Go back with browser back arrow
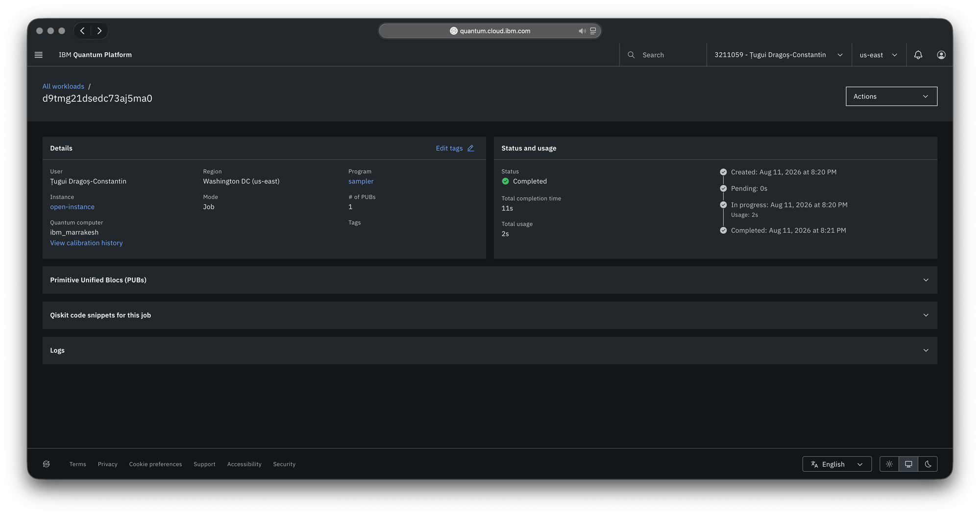This screenshot has width=980, height=515. tap(82, 31)
